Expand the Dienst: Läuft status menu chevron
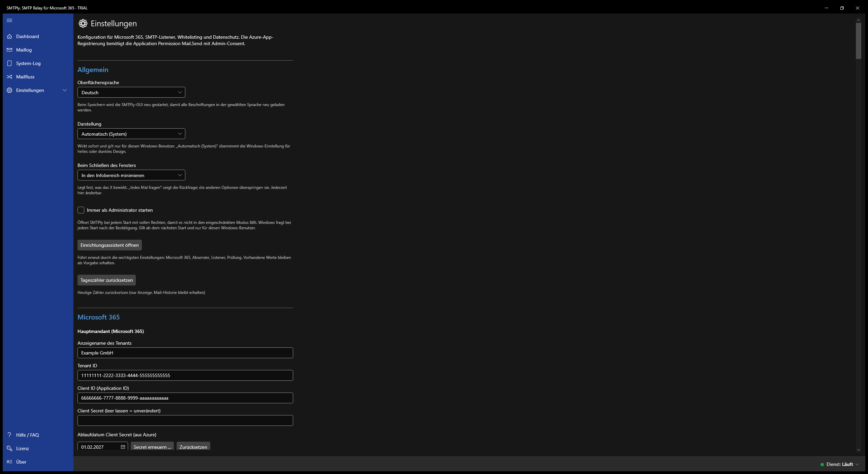 857,464
